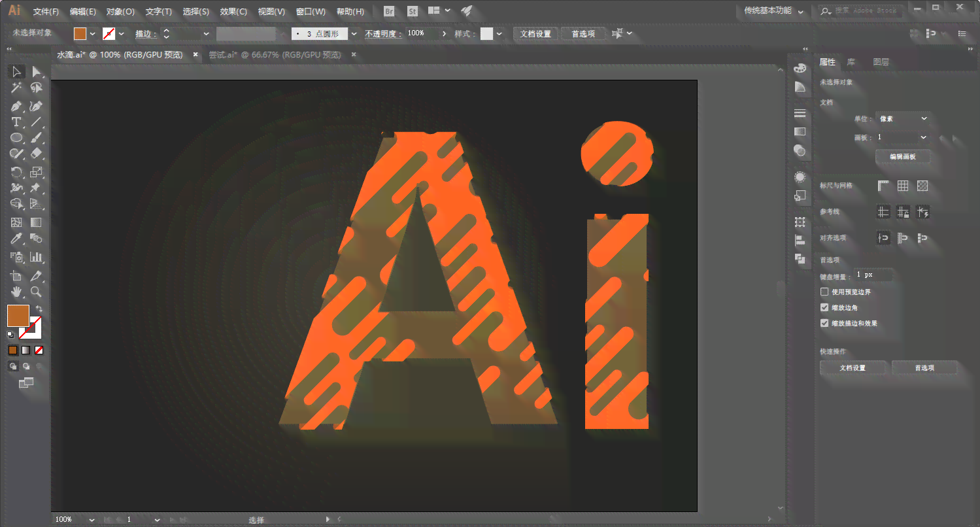Screen dimensions: 980x527
Task: Select the Lasso tool
Action: pyautogui.click(x=37, y=88)
